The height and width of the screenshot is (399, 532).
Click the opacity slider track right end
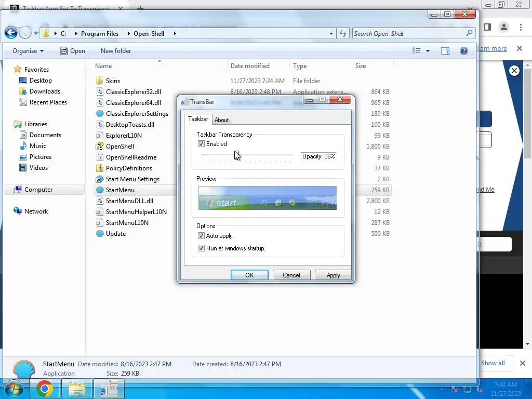click(x=291, y=154)
